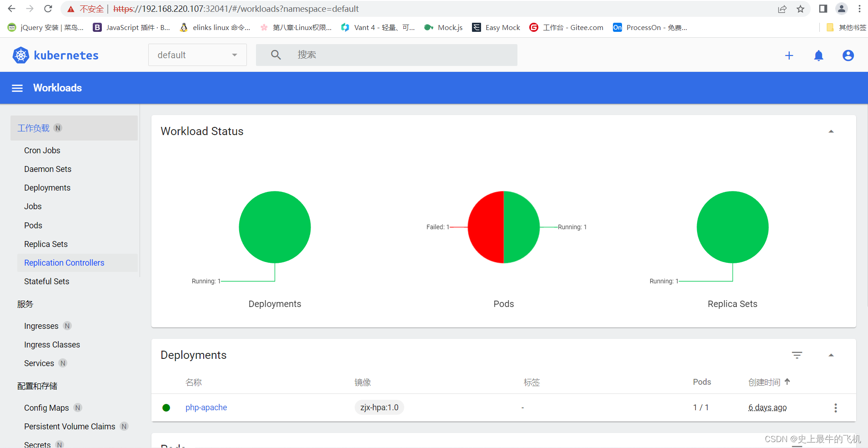Open the browser profile avatar
Screen dimensions: 868x448
click(x=842, y=9)
